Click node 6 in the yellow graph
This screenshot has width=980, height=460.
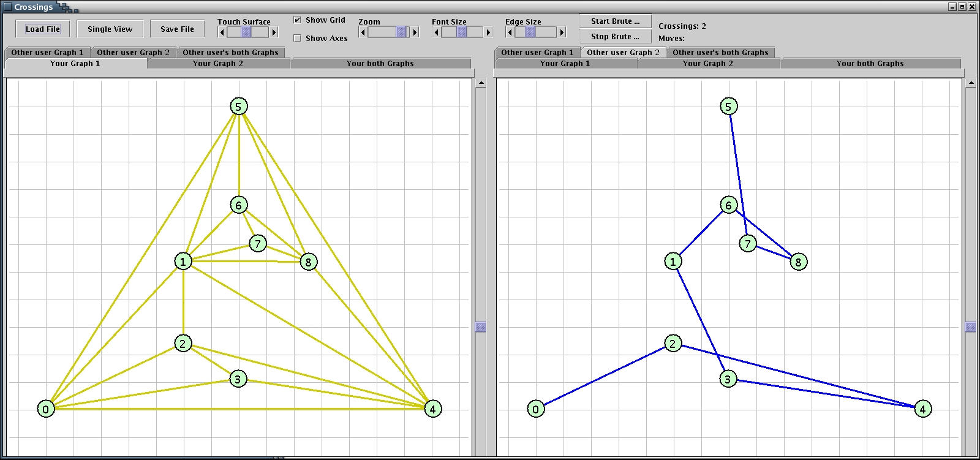[x=239, y=205]
